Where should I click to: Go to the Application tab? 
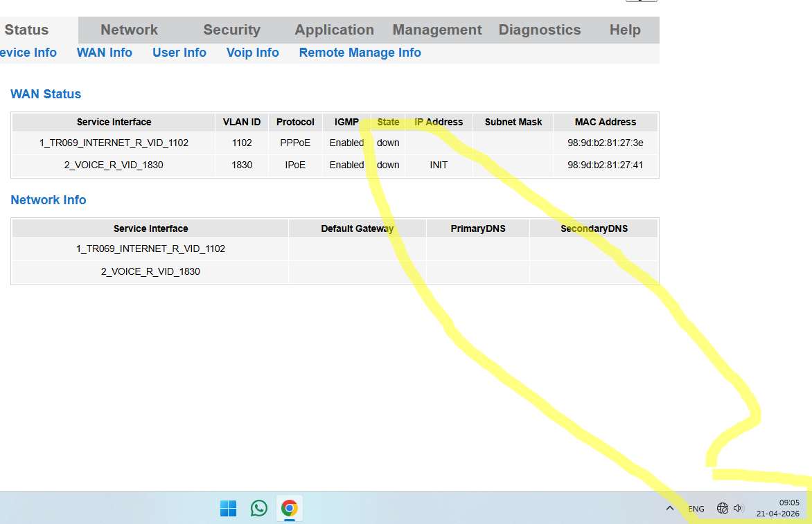[334, 30]
